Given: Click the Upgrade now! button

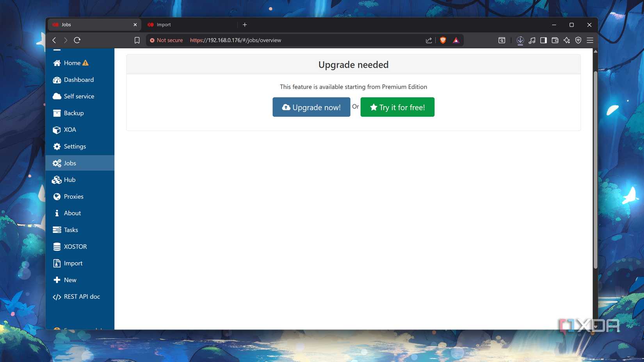Looking at the screenshot, I should tap(311, 107).
